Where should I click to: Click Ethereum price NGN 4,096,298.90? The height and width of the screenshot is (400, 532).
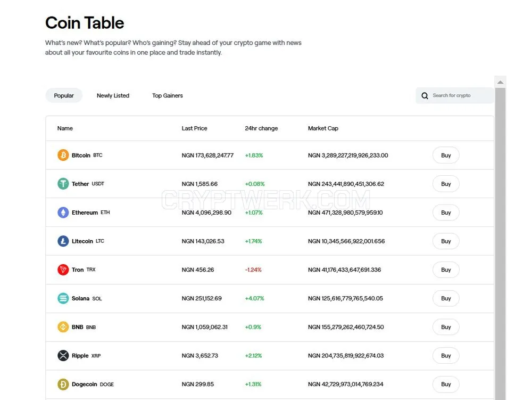pyautogui.click(x=206, y=213)
